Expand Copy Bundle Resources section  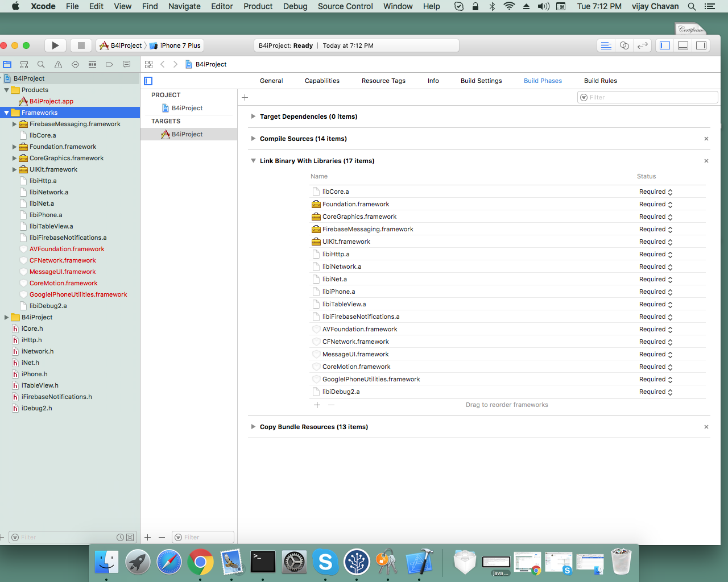tap(253, 427)
